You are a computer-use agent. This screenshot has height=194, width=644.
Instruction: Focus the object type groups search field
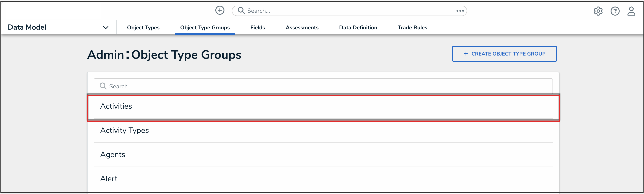[325, 86]
